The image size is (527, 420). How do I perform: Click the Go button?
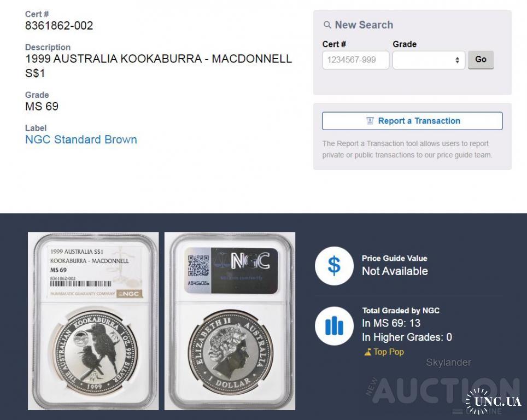click(x=481, y=60)
